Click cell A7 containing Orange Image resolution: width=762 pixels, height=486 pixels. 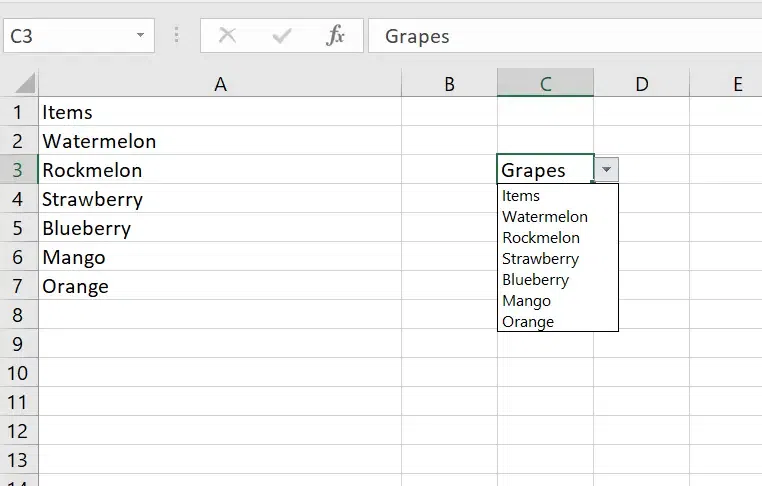[x=76, y=286]
